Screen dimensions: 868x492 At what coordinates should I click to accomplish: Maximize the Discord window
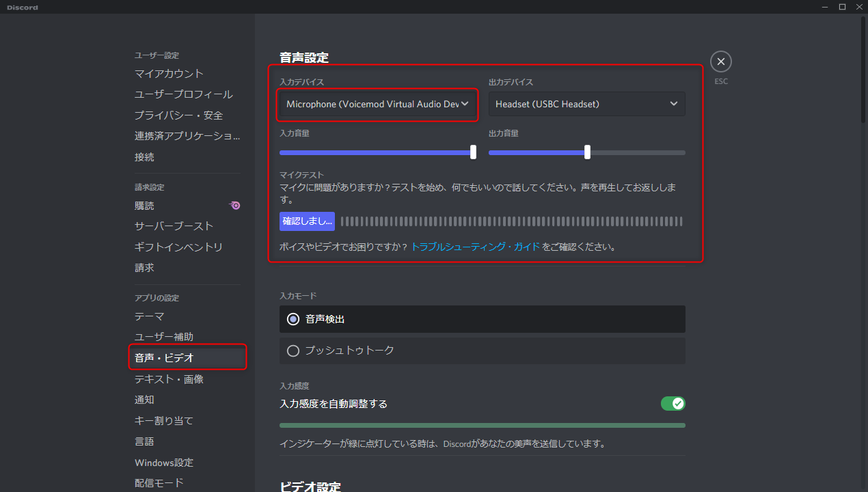842,7
